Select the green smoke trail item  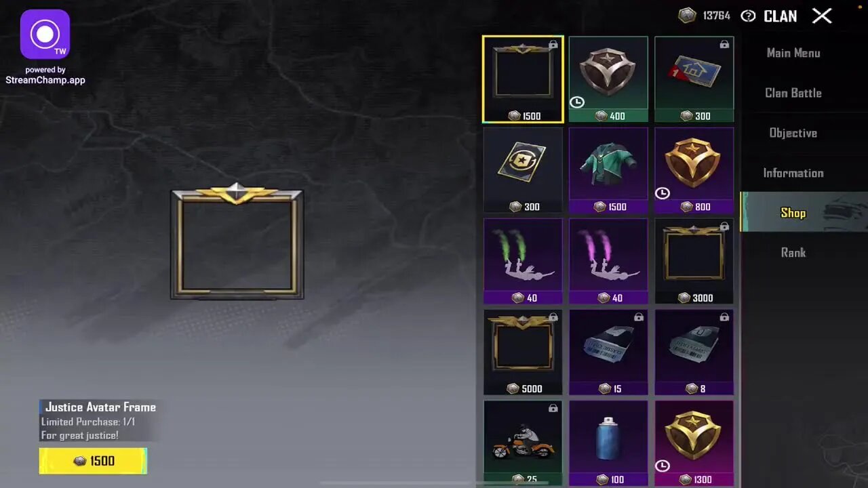tap(523, 261)
